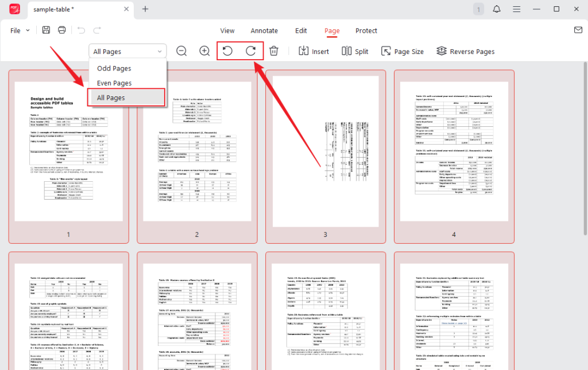
Task: Select the rotate left tool
Action: click(x=227, y=50)
